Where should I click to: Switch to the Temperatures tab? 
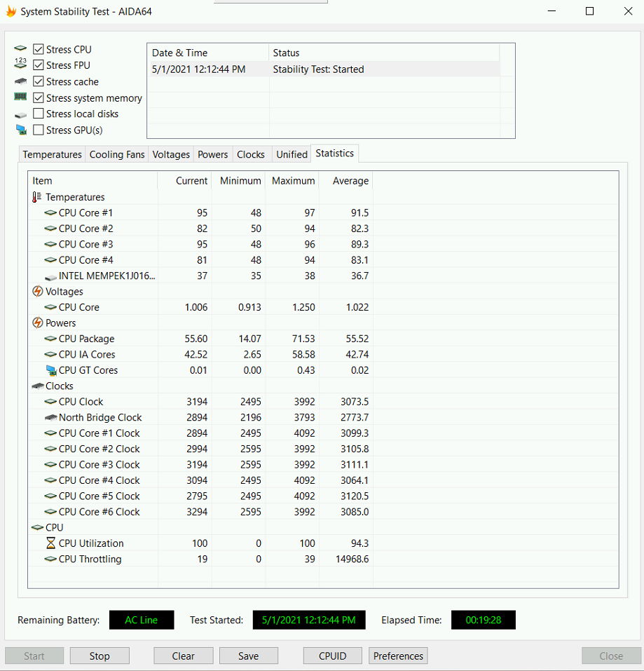coord(52,154)
